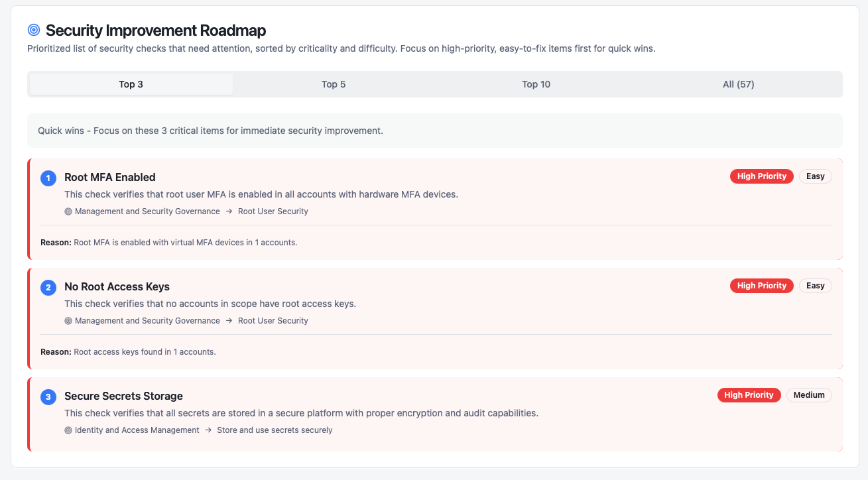Click the Security Improvement Roadmap heading
Screen dimensions: 868x480
click(x=156, y=30)
